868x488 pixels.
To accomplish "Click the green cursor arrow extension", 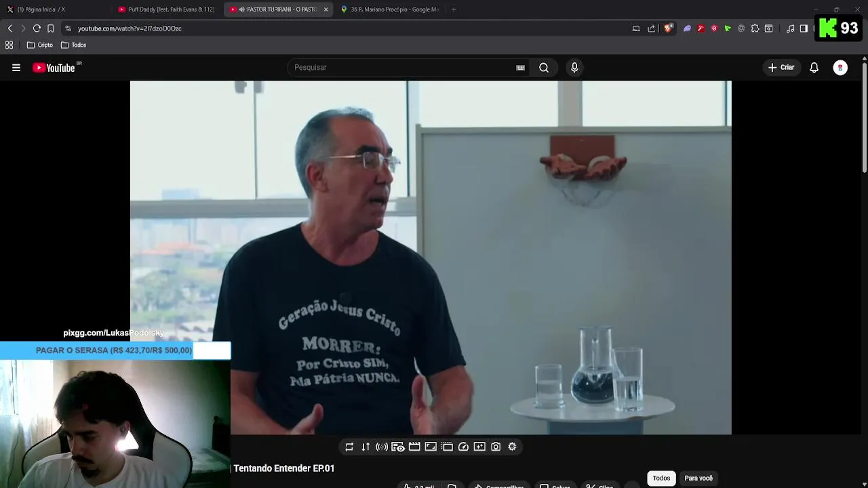I will point(728,28).
